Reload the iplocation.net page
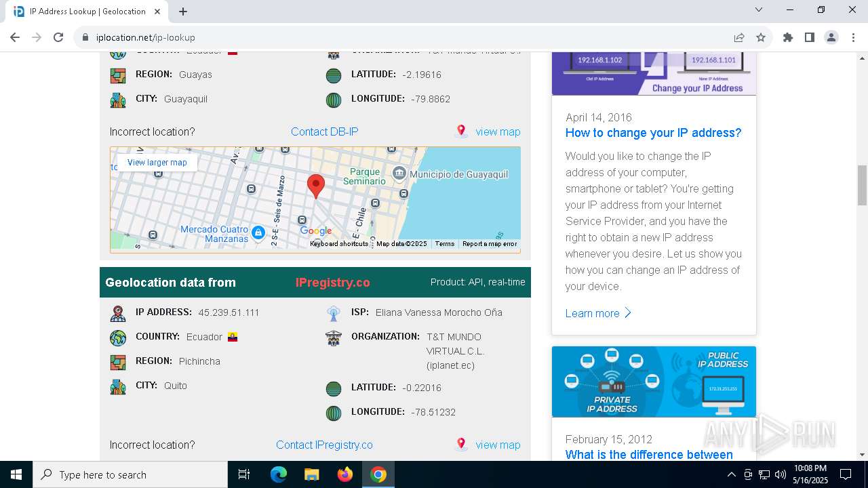Viewport: 868px width, 488px height. [58, 37]
